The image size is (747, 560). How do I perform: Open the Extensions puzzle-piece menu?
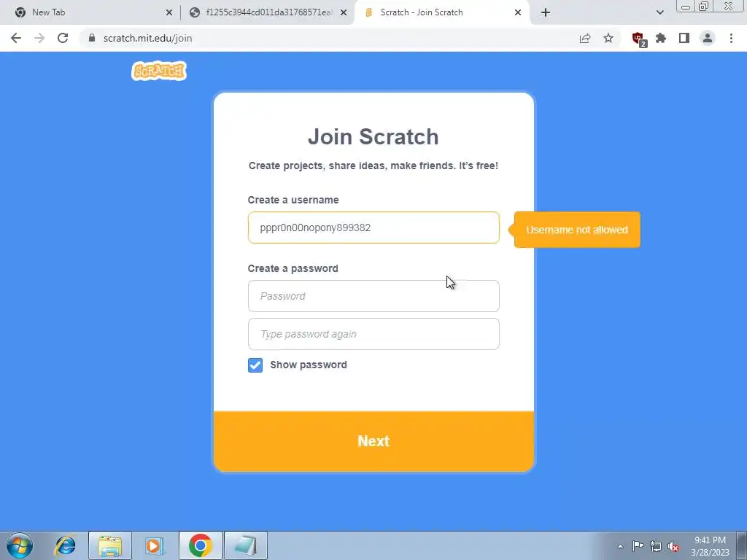[x=661, y=38]
